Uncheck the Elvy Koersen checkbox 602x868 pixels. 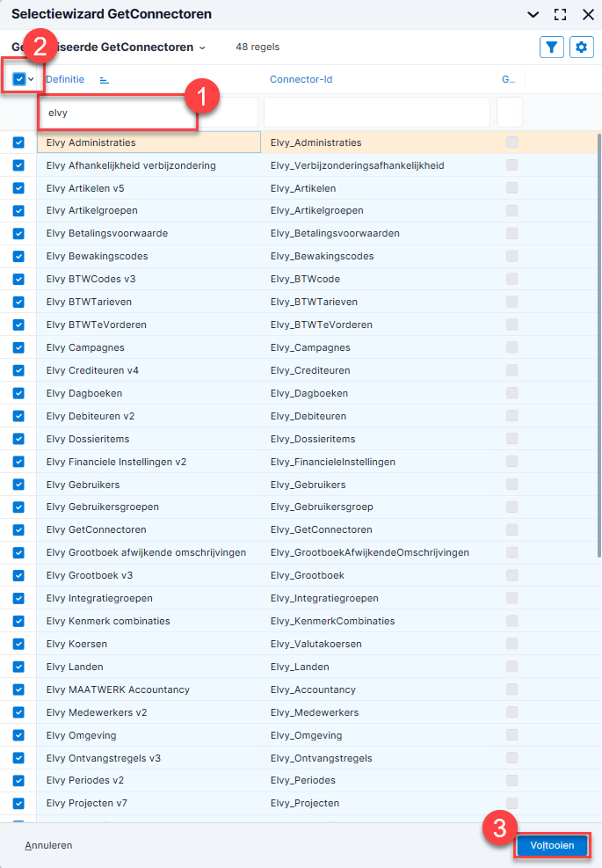(x=18, y=644)
